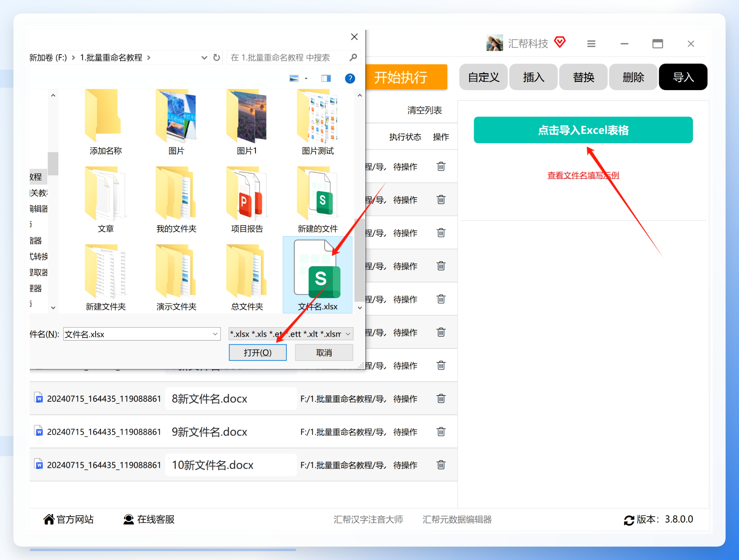Switch to the 导入 tab
739x560 pixels.
(x=683, y=77)
